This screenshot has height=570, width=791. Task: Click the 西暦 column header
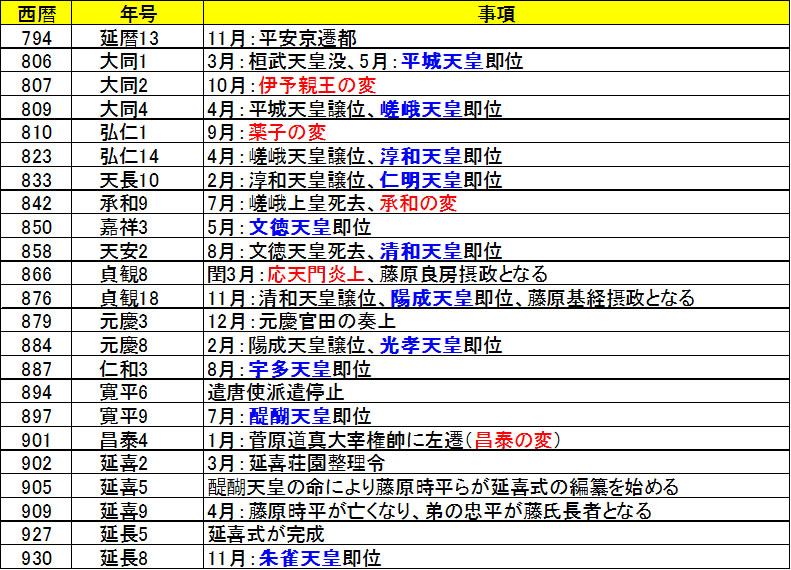pyautogui.click(x=37, y=14)
